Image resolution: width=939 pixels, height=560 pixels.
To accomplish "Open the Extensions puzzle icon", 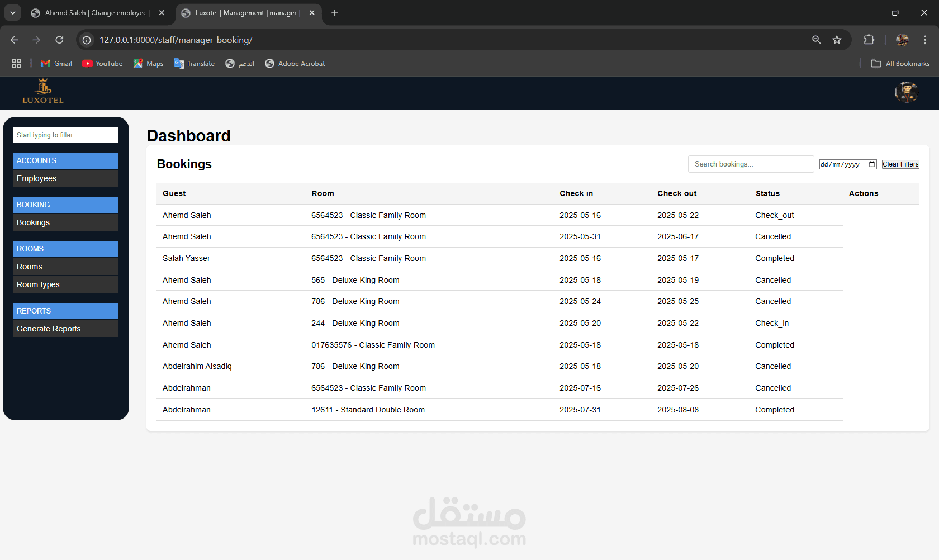I will point(869,40).
